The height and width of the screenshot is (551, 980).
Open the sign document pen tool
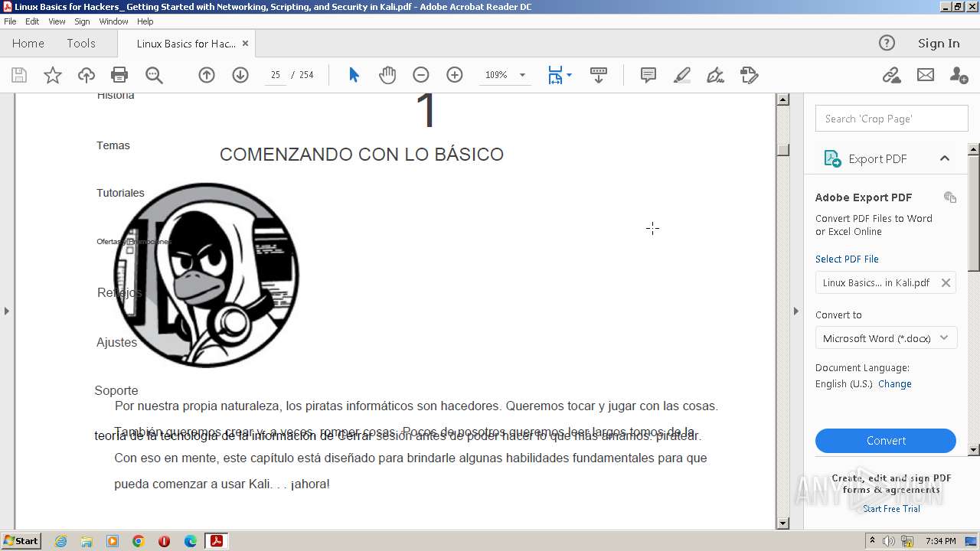(x=716, y=75)
